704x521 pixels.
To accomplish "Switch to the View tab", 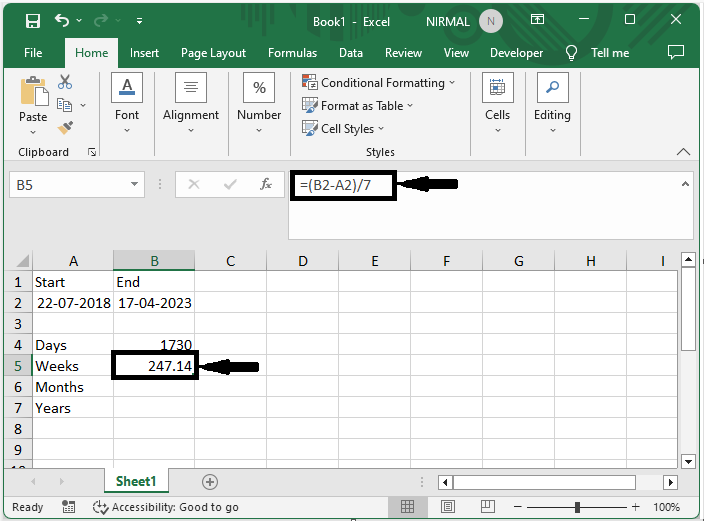I will point(456,53).
